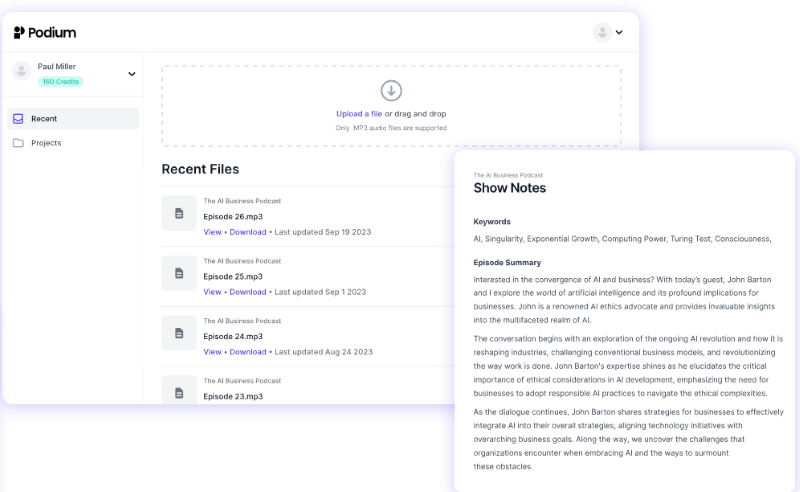Viewport: 800px width, 492px height.
Task: Click Paul Miller's avatar in the sidebar
Action: click(x=21, y=71)
